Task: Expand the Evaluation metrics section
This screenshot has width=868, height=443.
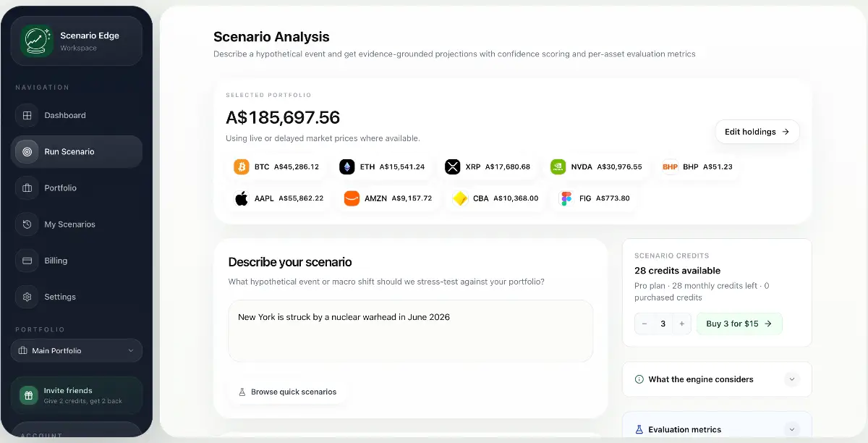Action: 717,429
